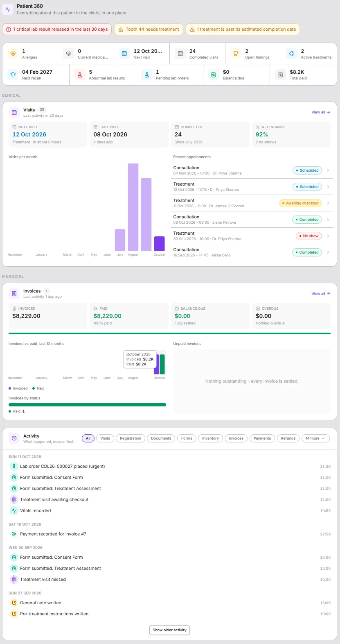Click the Vitals recorded pulse icon

point(14,510)
